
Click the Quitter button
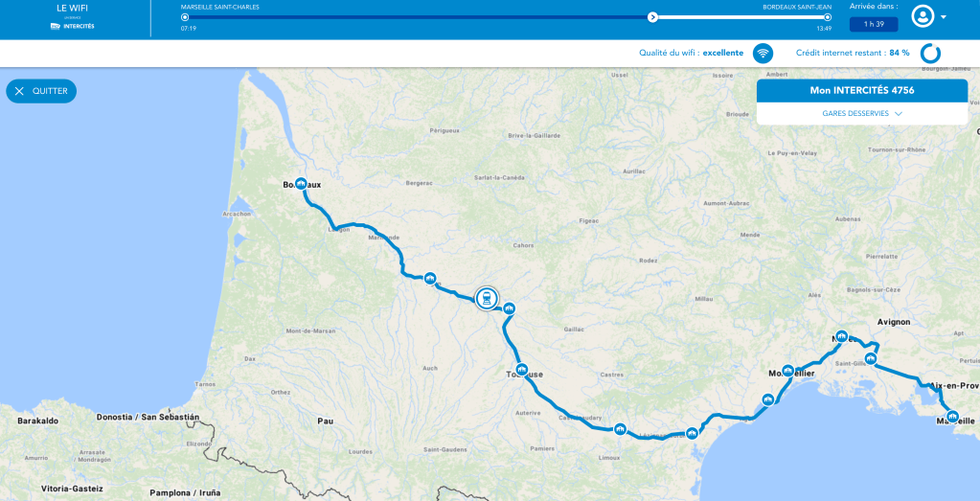point(41,91)
